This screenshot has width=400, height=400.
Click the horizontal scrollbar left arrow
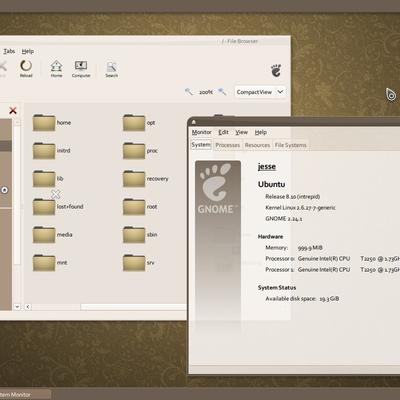(28, 307)
